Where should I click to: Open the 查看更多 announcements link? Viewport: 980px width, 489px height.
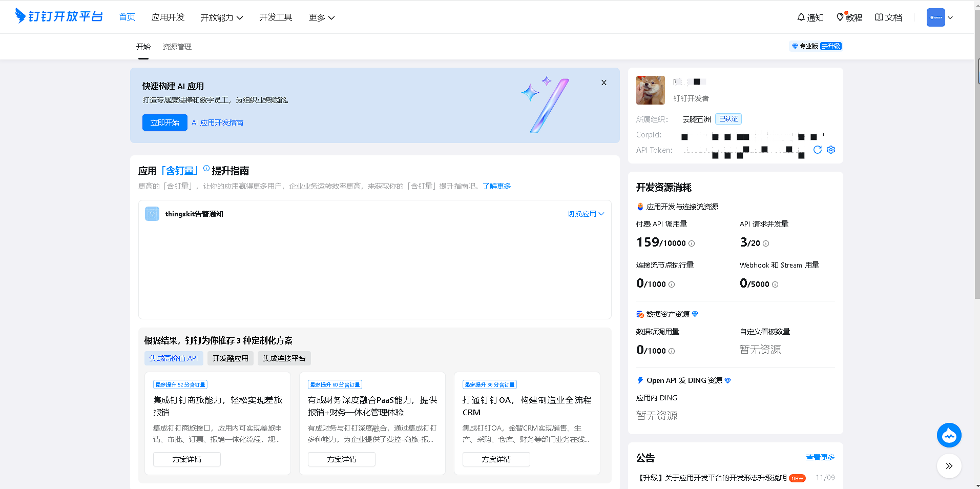click(x=820, y=457)
